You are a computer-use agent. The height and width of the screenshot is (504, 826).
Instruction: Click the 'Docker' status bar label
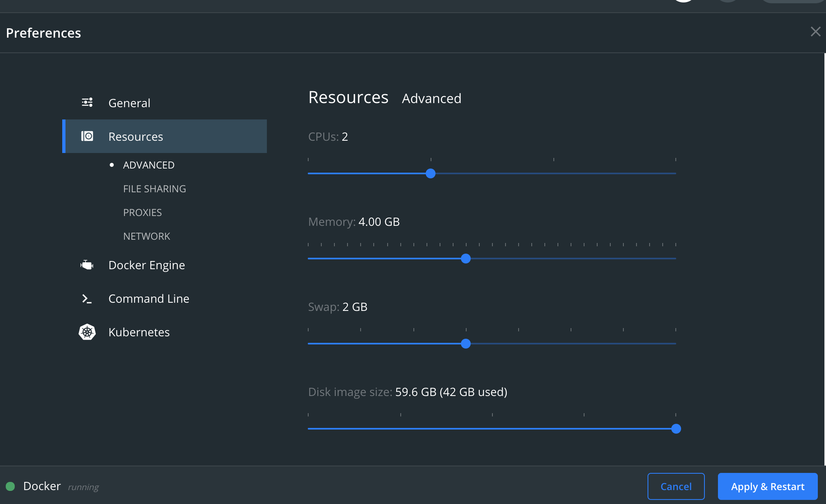click(x=42, y=486)
